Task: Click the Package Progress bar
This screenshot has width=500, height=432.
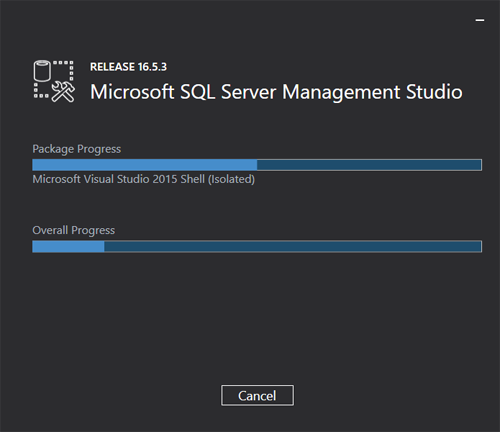Action: (x=257, y=165)
